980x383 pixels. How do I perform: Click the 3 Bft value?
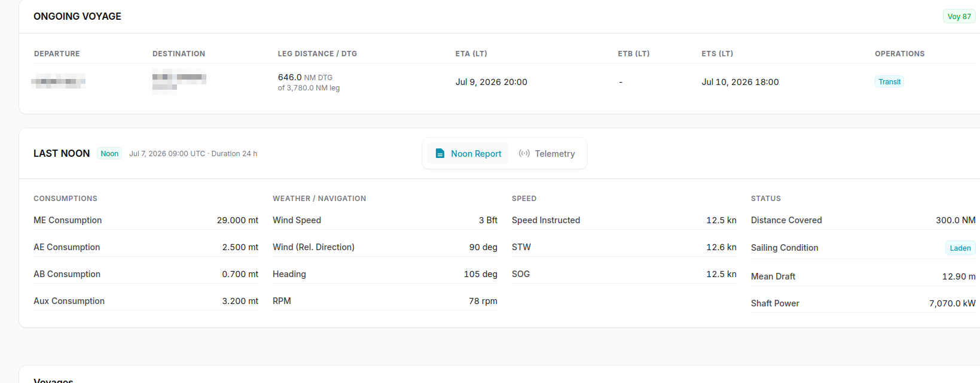tap(488, 220)
